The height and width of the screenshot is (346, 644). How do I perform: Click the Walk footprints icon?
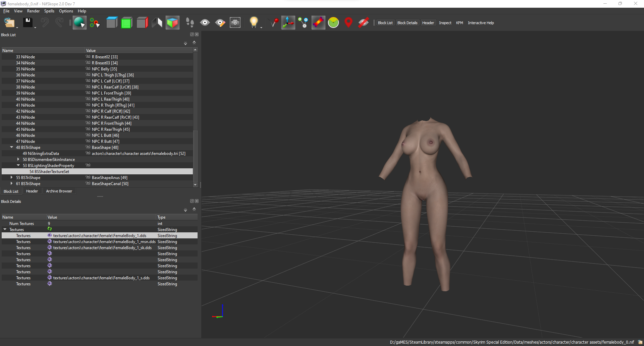pos(190,23)
